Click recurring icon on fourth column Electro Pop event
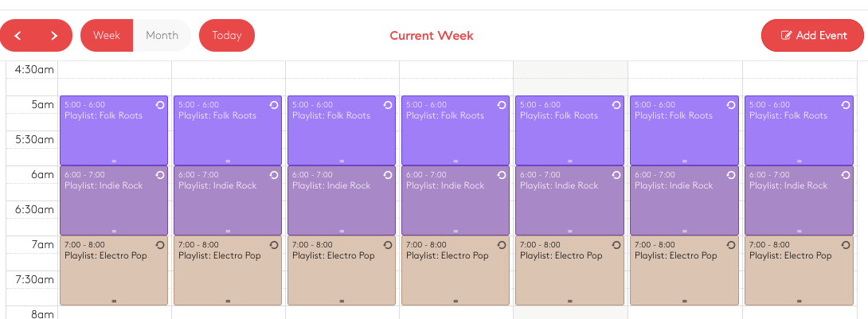This screenshot has width=868, height=319. tap(502, 245)
